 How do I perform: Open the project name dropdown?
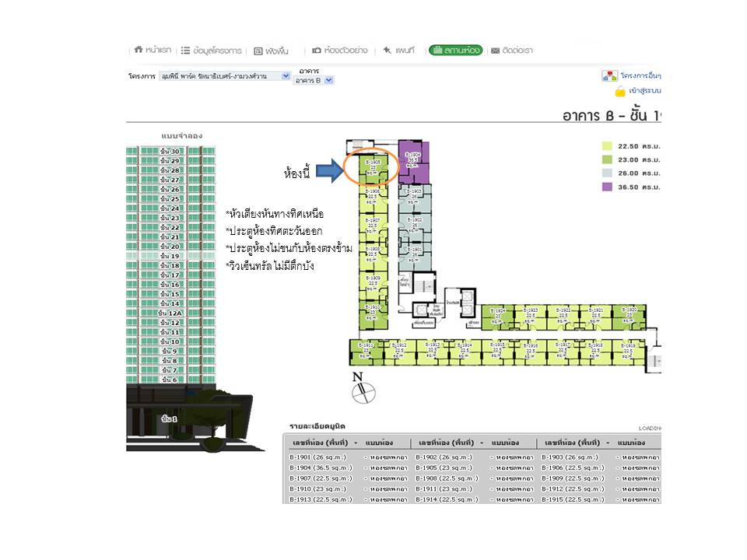[286, 75]
